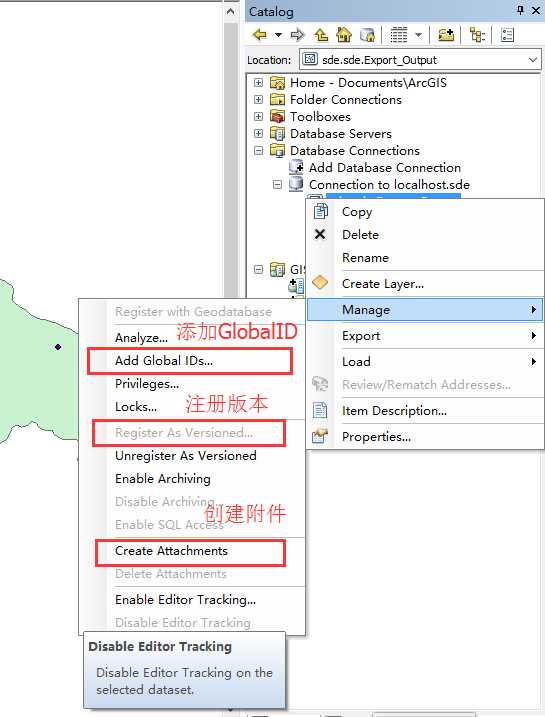Click the Delete X icon

coord(320,235)
